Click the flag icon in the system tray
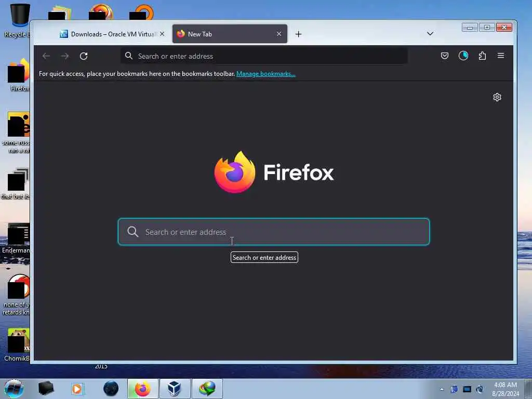This screenshot has height=399, width=532. pyautogui.click(x=454, y=389)
